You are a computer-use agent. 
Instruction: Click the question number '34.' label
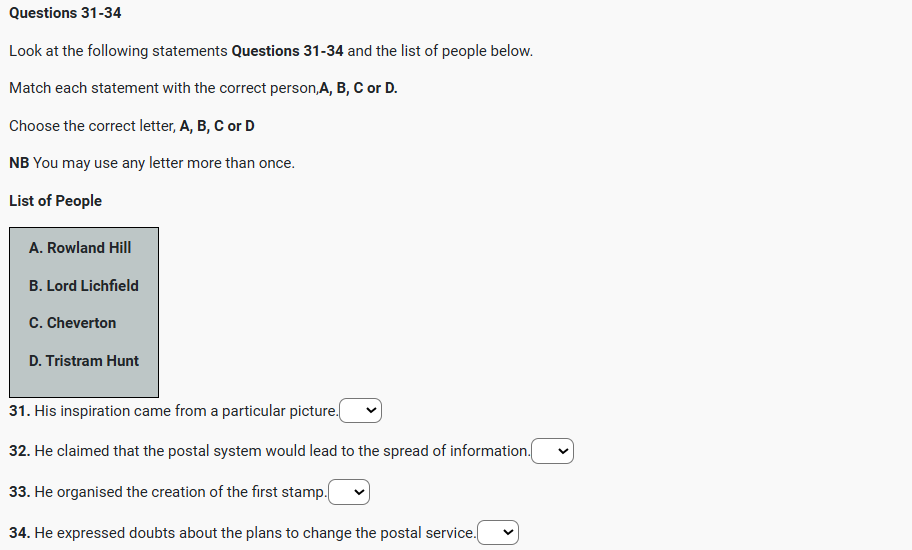click(19, 533)
